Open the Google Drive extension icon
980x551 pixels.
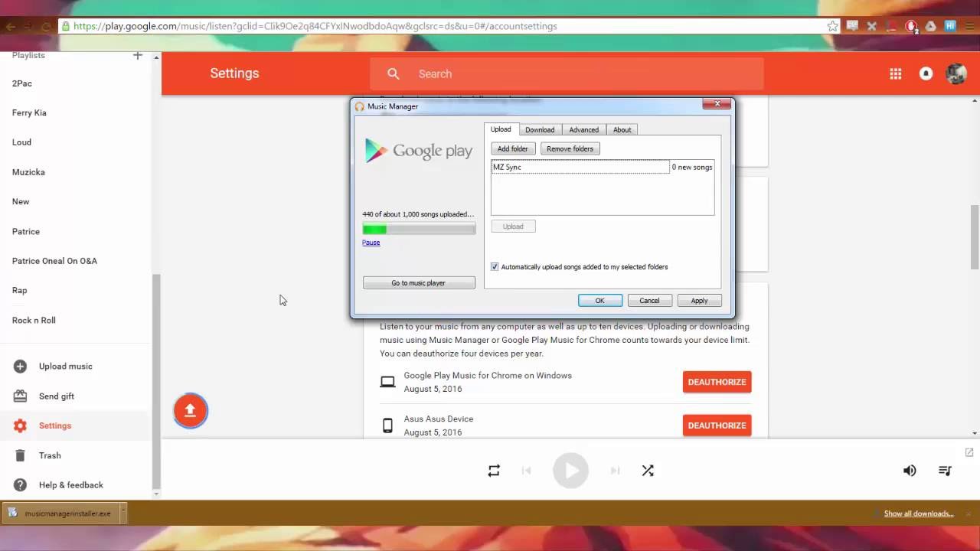tap(930, 26)
